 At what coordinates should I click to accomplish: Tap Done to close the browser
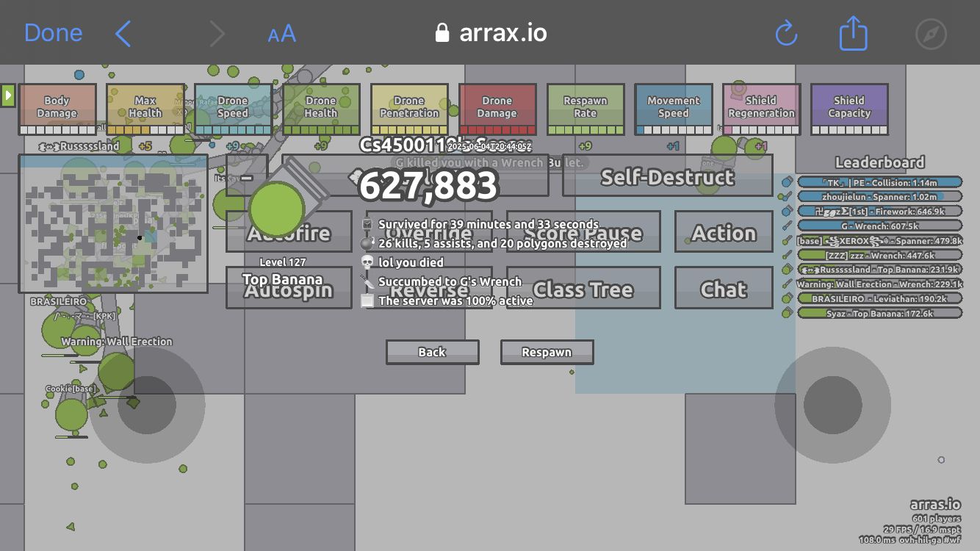point(53,33)
